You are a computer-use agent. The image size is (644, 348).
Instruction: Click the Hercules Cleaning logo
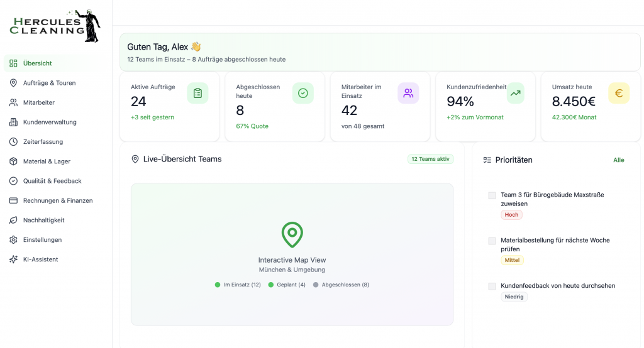55,26
